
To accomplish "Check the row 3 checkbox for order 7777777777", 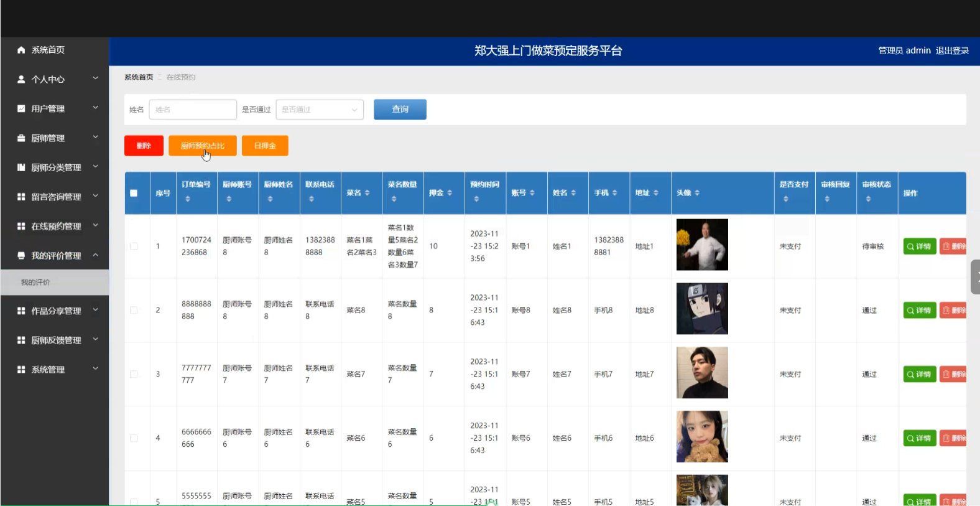I will [x=134, y=374].
